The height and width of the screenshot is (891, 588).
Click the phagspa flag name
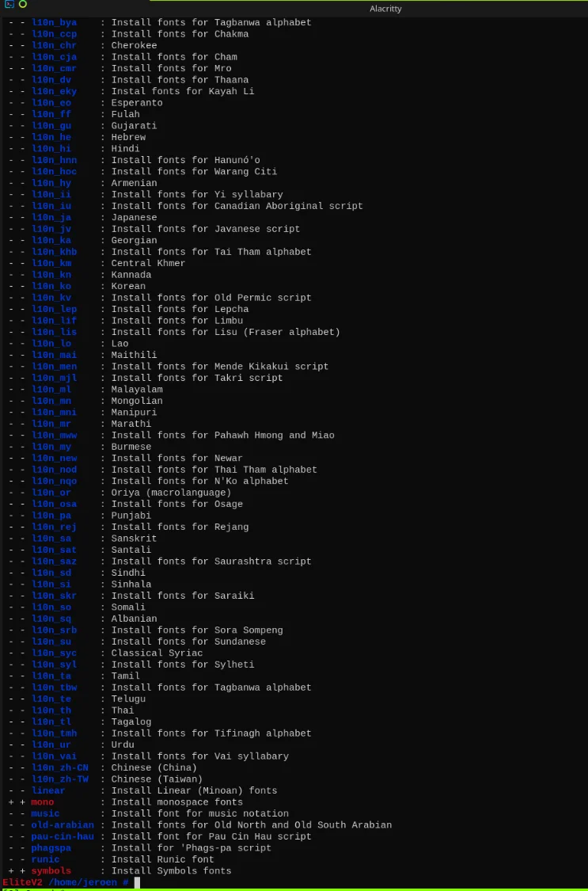pyautogui.click(x=51, y=848)
